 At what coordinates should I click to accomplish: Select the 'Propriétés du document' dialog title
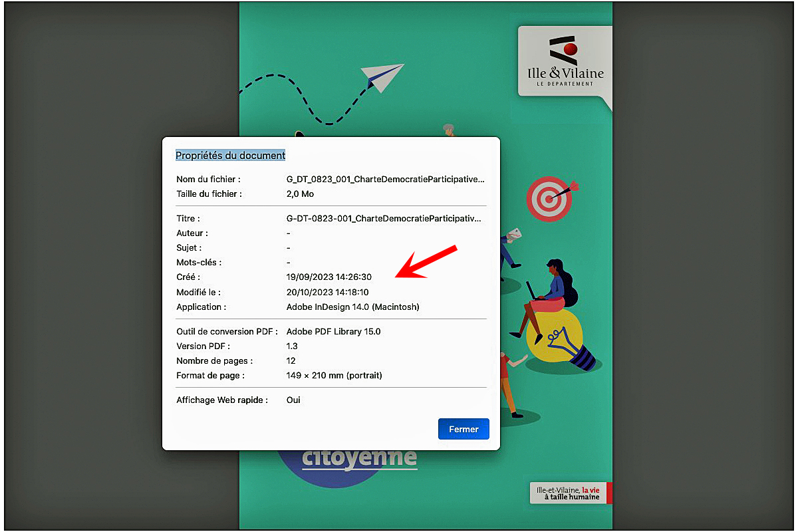coord(230,155)
